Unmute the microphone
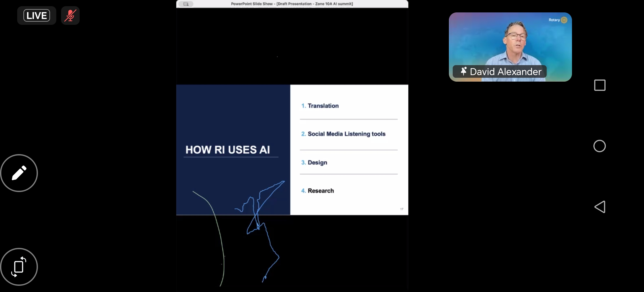This screenshot has width=644, height=292. (70, 16)
